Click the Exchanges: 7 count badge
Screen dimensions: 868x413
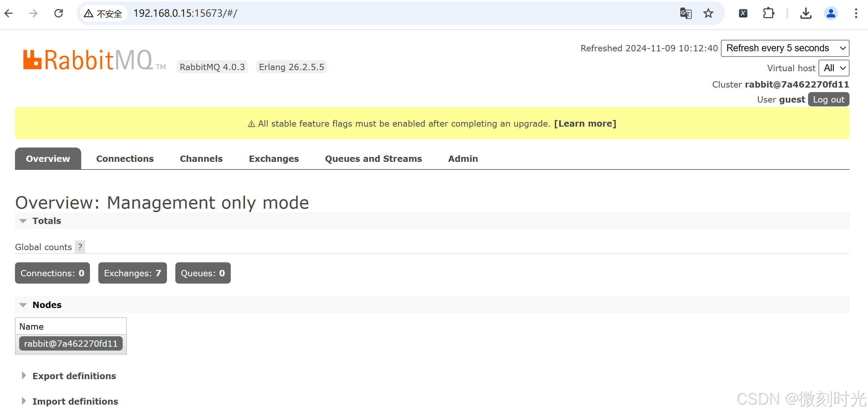[x=132, y=273]
